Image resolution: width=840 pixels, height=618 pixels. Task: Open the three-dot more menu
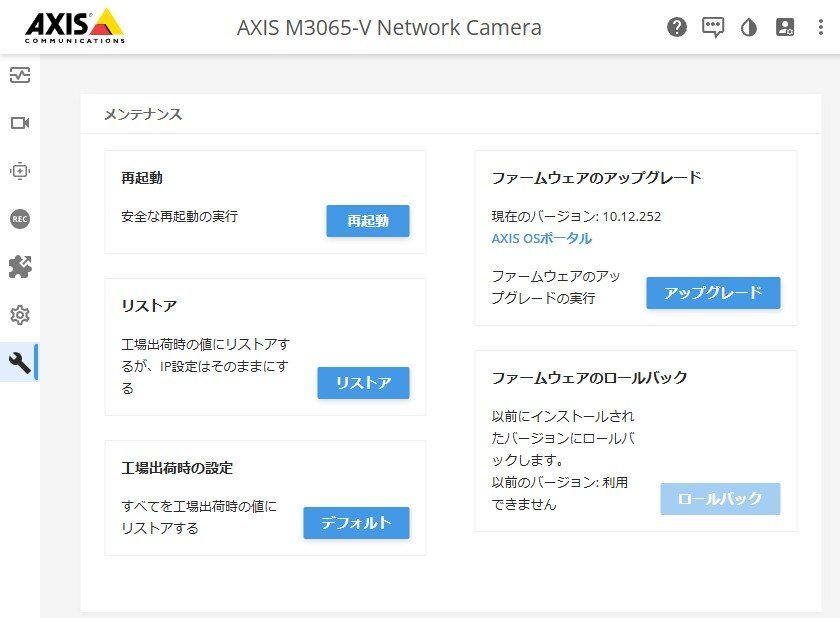click(x=821, y=27)
